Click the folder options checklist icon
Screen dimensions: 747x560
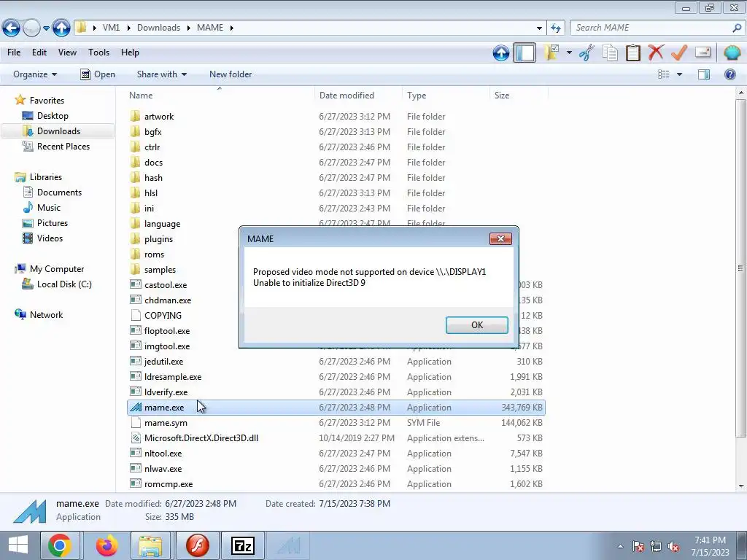pos(552,52)
